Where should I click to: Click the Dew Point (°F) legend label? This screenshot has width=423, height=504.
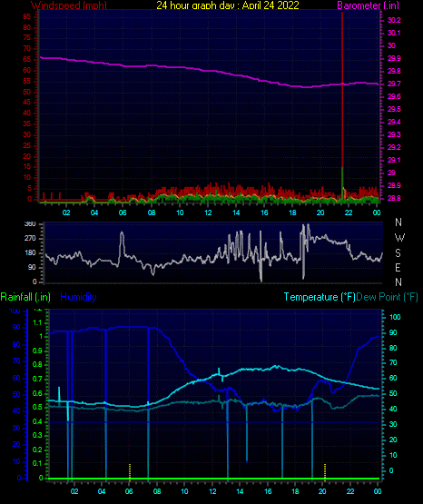pos(387,297)
